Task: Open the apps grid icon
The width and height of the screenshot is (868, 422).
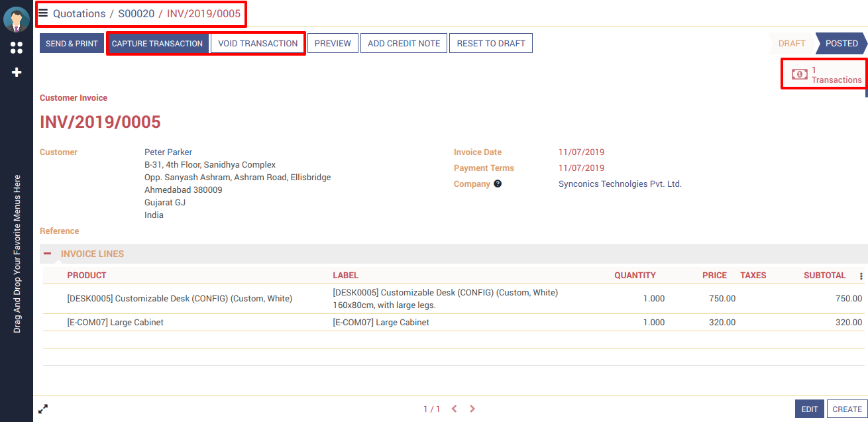Action: tap(17, 48)
